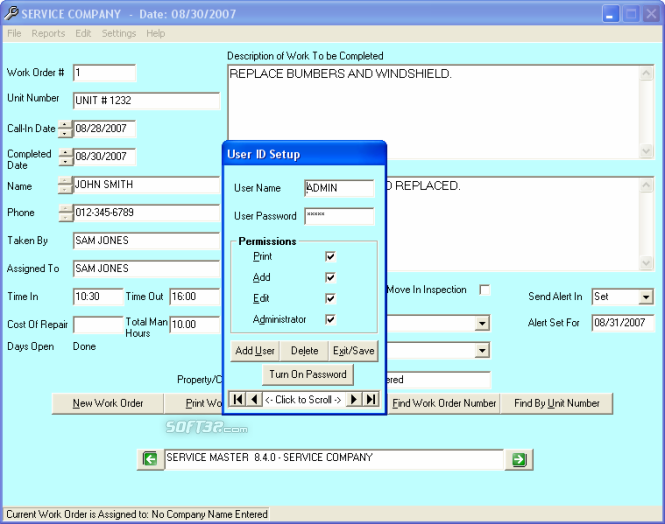Image resolution: width=665 pixels, height=524 pixels.
Task: Click the Call-In Date field
Action: [104, 129]
